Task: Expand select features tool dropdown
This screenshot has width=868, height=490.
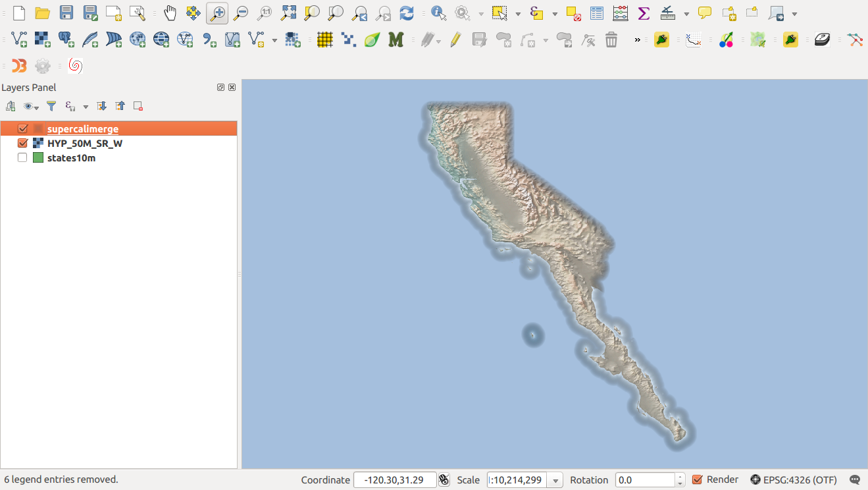Action: [518, 13]
